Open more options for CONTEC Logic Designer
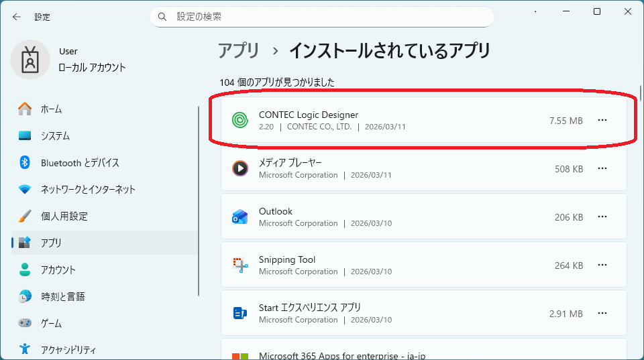The height and width of the screenshot is (360, 644). pyautogui.click(x=602, y=120)
